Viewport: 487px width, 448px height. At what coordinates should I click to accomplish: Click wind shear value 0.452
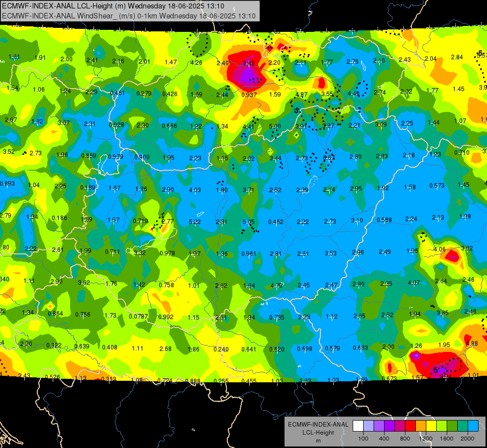click(x=276, y=222)
